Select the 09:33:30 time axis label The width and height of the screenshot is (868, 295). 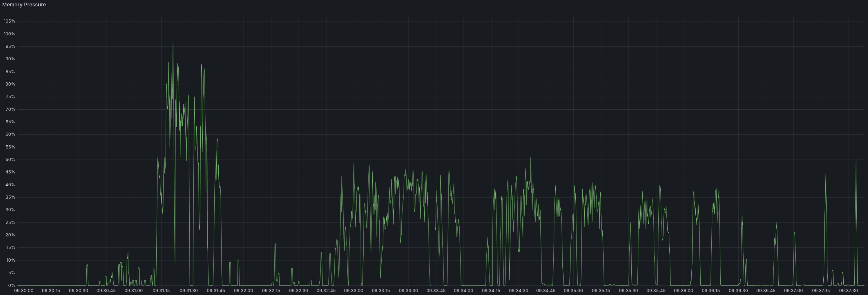pos(408,291)
